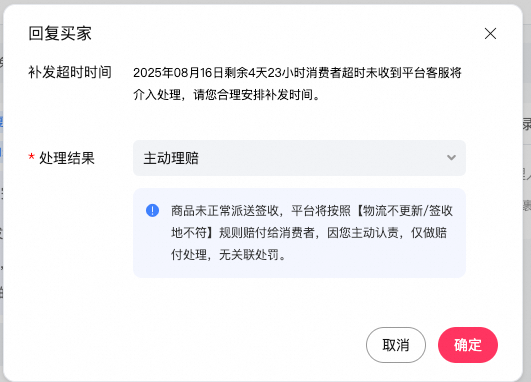The image size is (531, 382).
Task: Click the 回复买家 dialog title
Action: (x=60, y=34)
